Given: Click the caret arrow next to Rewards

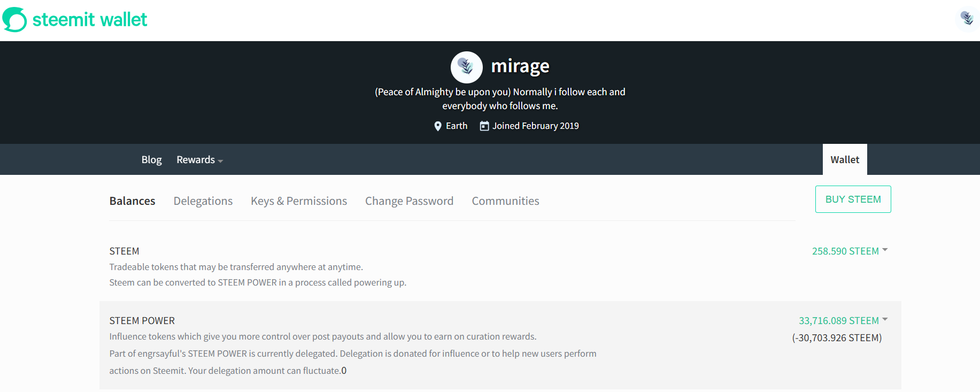Looking at the screenshot, I should (220, 161).
